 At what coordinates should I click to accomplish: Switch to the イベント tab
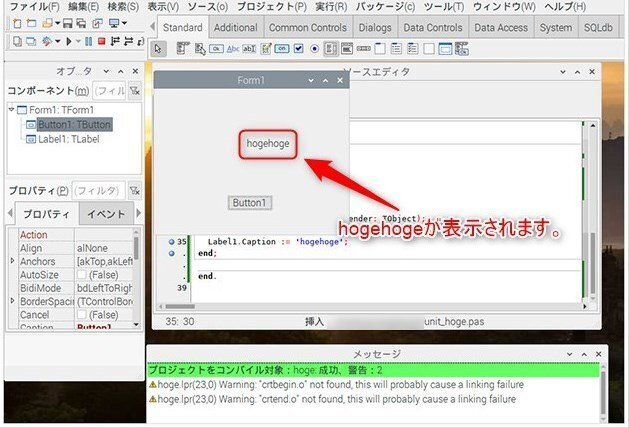tap(107, 214)
